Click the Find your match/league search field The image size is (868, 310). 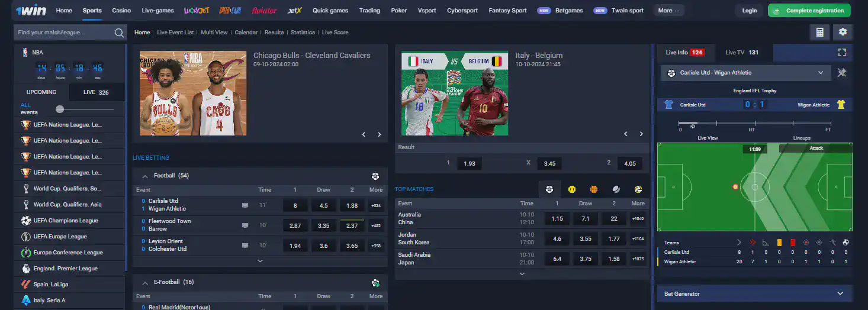pos(64,33)
